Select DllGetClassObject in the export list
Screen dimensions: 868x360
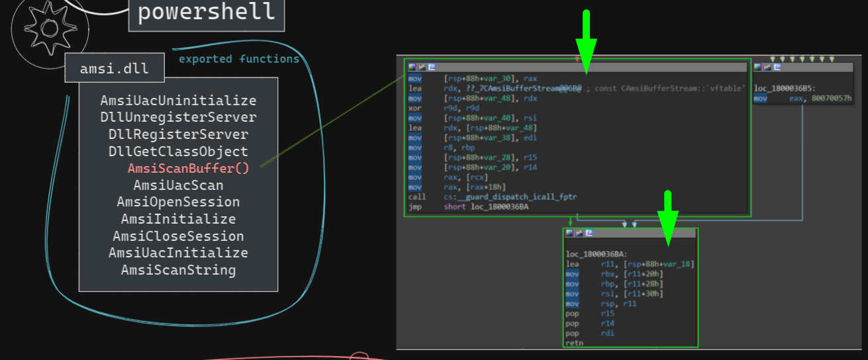click(178, 152)
